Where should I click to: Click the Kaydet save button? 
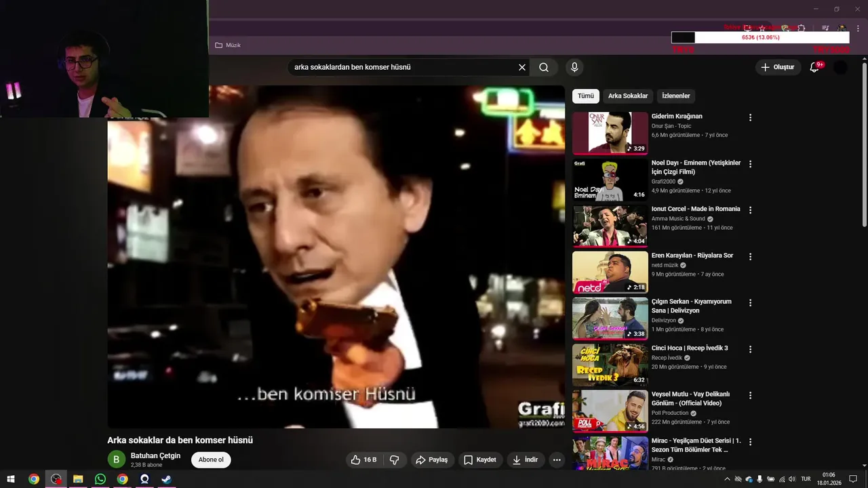pos(480,460)
